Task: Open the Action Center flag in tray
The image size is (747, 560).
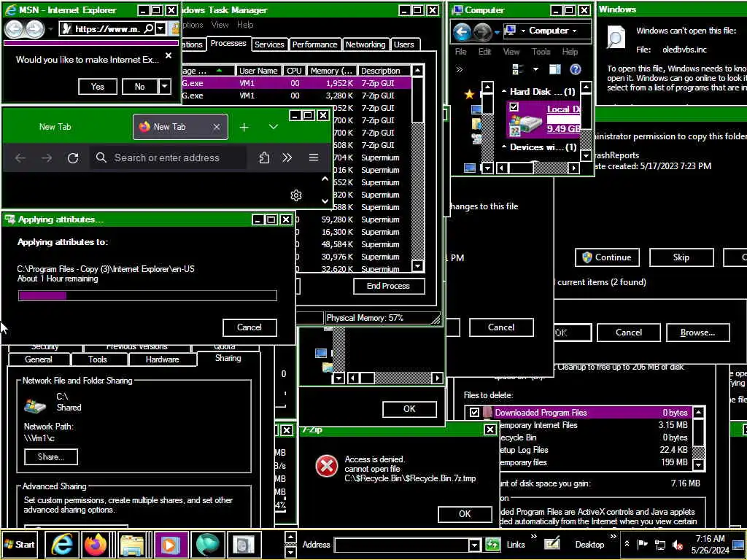Action: click(643, 544)
